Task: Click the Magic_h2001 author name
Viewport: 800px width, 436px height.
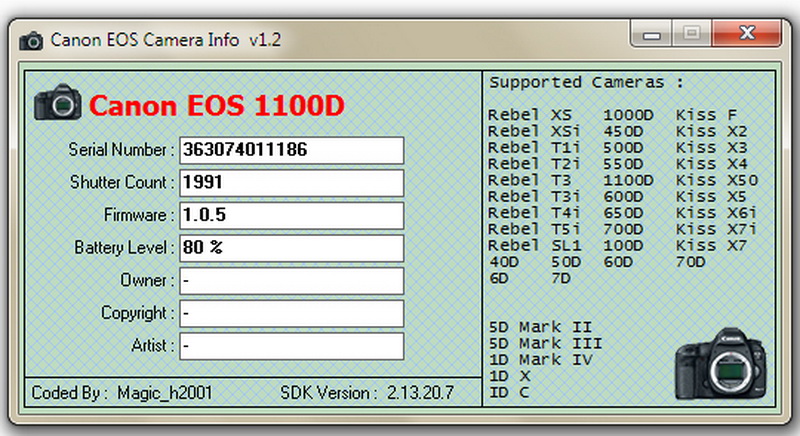Action: point(164,392)
